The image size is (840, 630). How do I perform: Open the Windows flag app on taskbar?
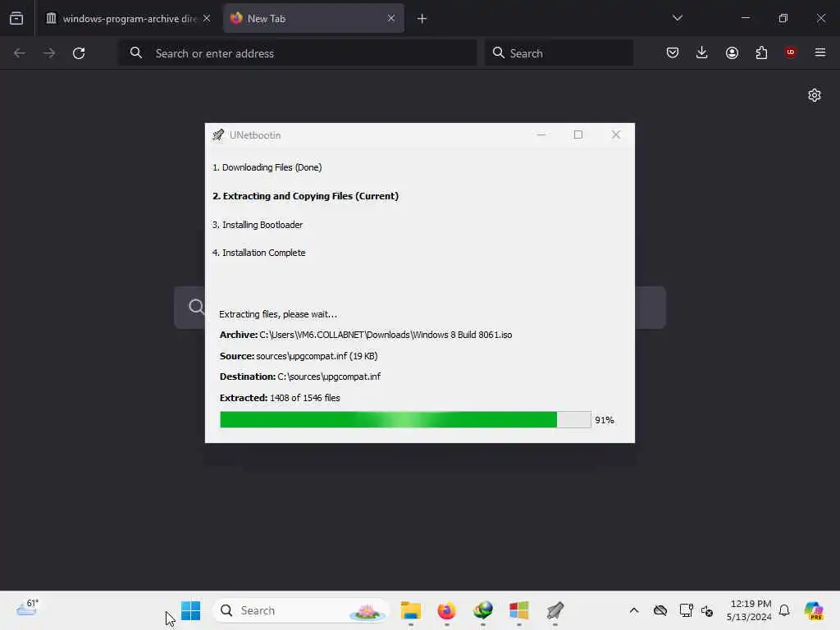pos(519,610)
